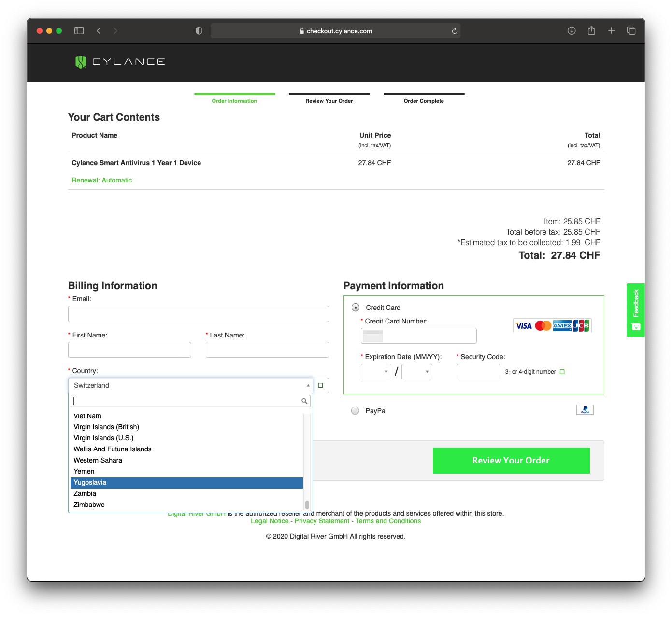Select Zimbabwe from country list
Screen dimensions: 672x617
pyautogui.click(x=186, y=505)
